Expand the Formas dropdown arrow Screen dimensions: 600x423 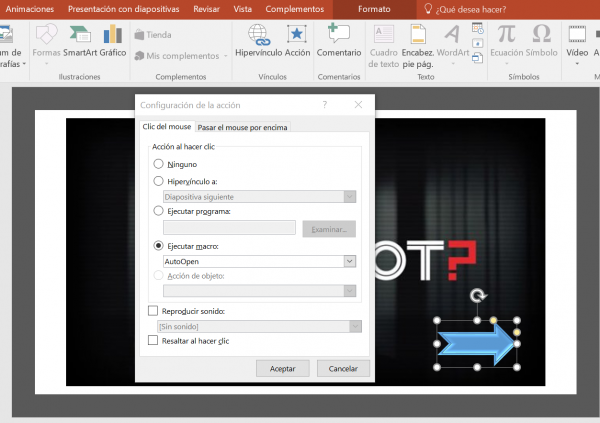point(46,64)
